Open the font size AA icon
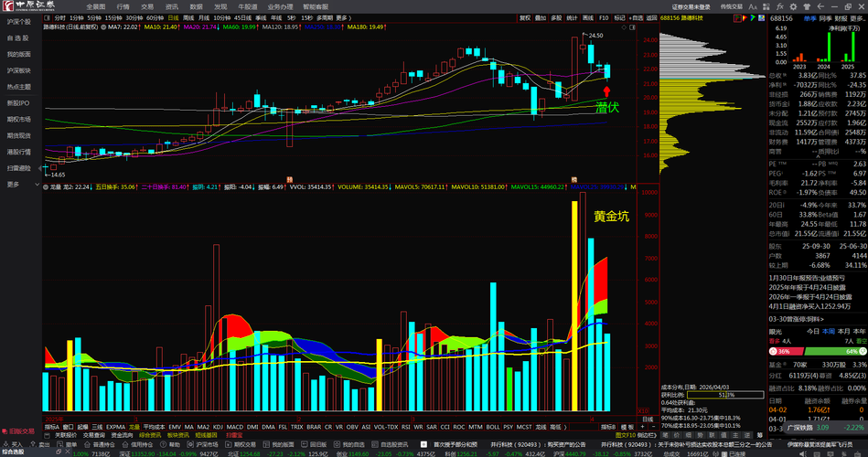 click(753, 6)
